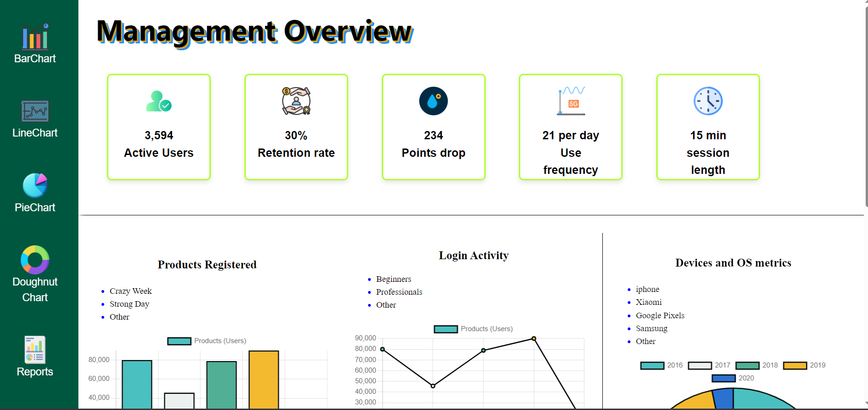Click the session length clock icon
The height and width of the screenshot is (410, 868).
(708, 101)
